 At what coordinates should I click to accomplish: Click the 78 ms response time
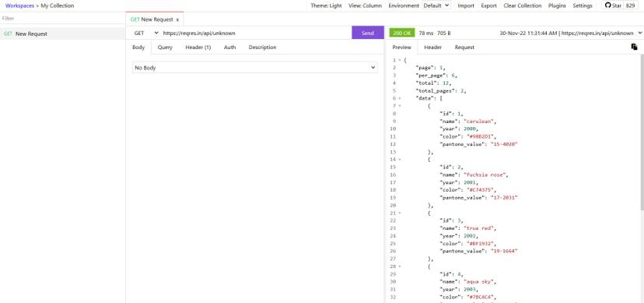(x=425, y=33)
